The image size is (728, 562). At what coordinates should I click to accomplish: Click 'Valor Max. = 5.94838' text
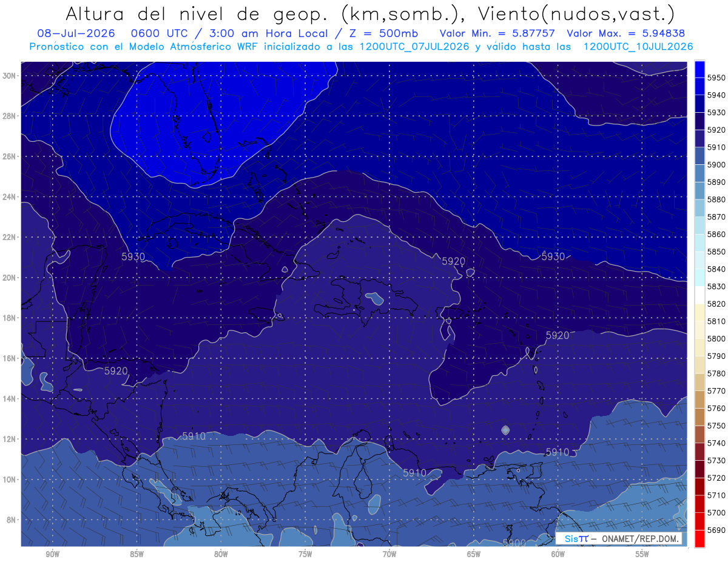[627, 33]
